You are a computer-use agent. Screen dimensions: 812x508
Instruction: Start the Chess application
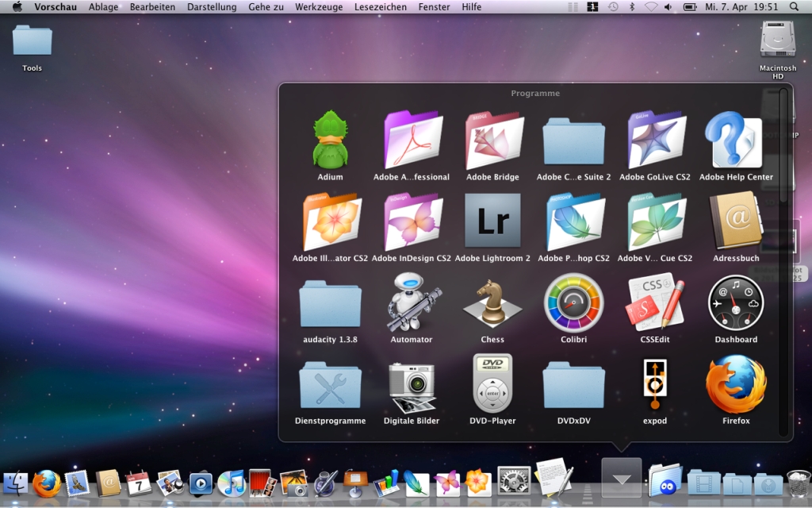pyautogui.click(x=492, y=302)
